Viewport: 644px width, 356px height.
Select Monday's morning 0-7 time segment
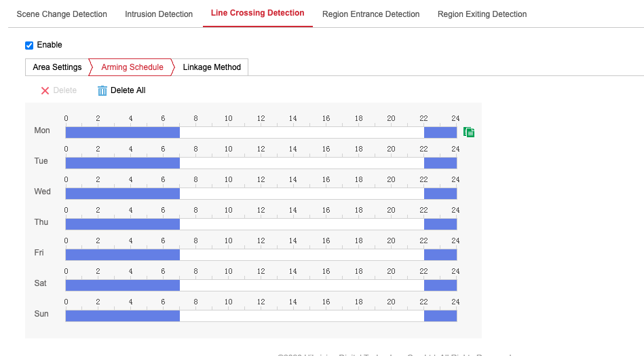point(122,132)
